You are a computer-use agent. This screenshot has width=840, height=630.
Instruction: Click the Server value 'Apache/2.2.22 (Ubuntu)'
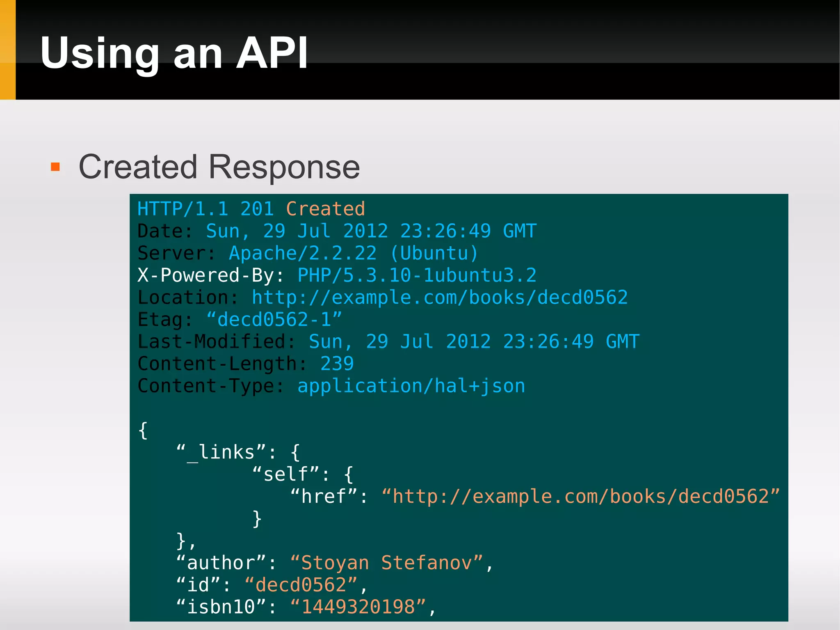(354, 253)
